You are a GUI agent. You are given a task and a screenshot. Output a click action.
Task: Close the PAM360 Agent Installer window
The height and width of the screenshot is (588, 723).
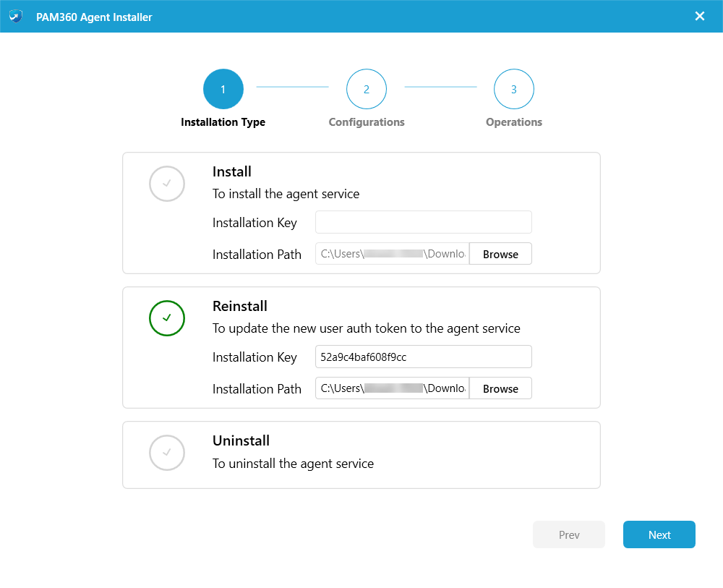tap(700, 16)
